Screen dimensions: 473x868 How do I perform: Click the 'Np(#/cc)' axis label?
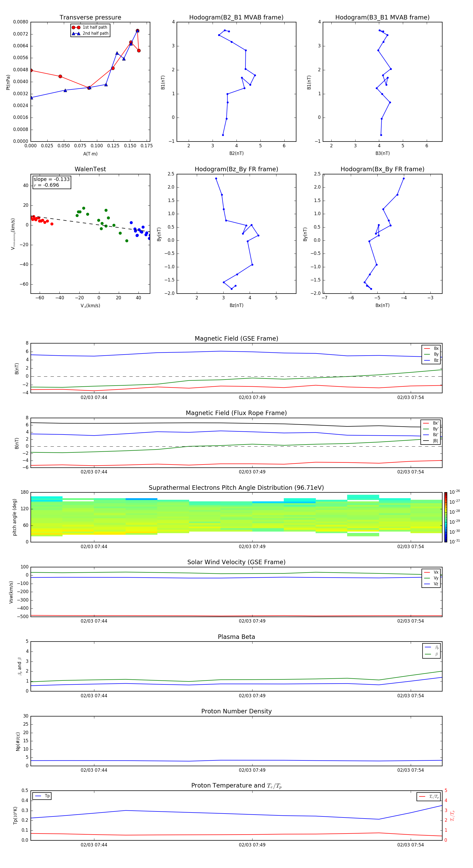click(x=18, y=741)
